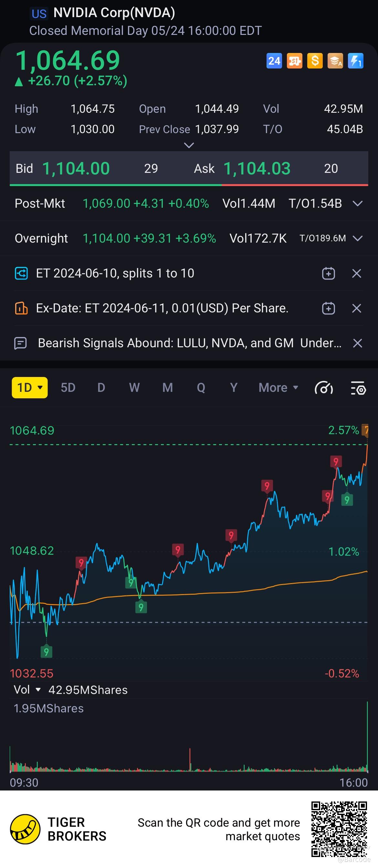Open the 1D timeframe dropdown

[x=30, y=388]
